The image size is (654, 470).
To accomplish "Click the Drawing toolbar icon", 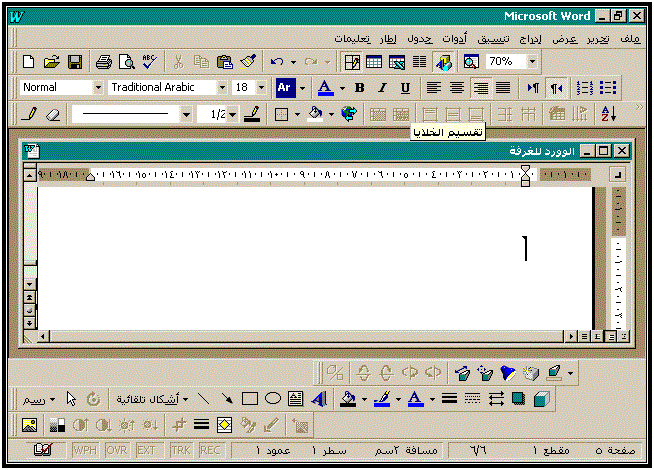I will tap(444, 62).
